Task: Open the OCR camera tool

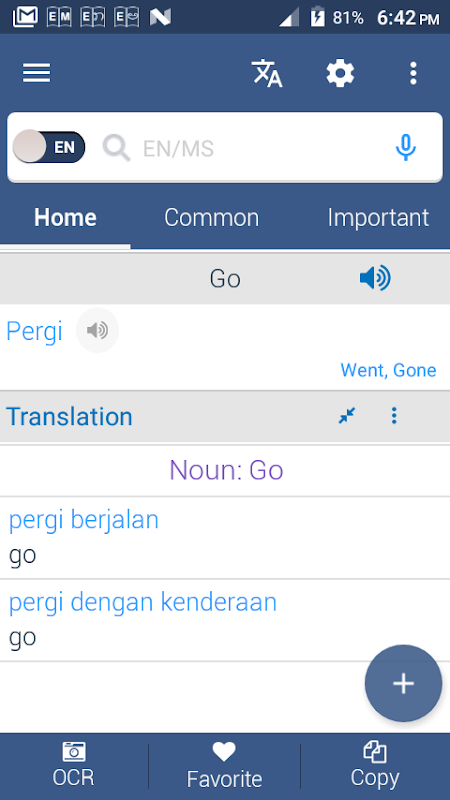Action: (74, 765)
